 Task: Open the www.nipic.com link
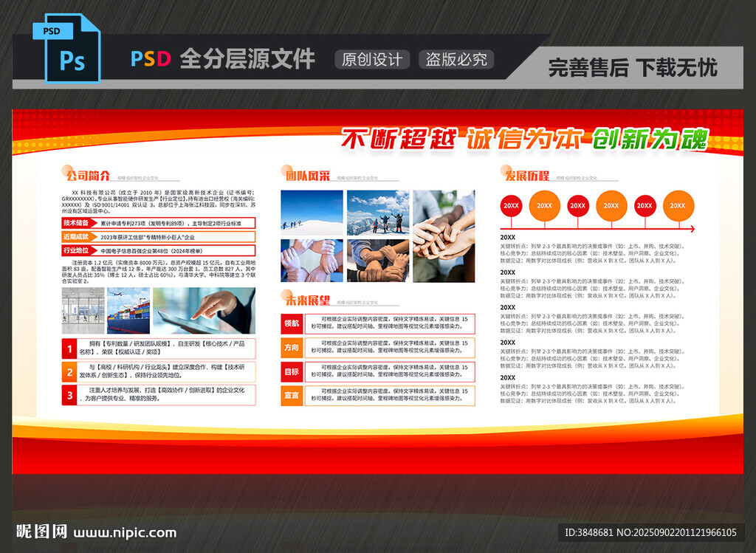[x=125, y=533]
